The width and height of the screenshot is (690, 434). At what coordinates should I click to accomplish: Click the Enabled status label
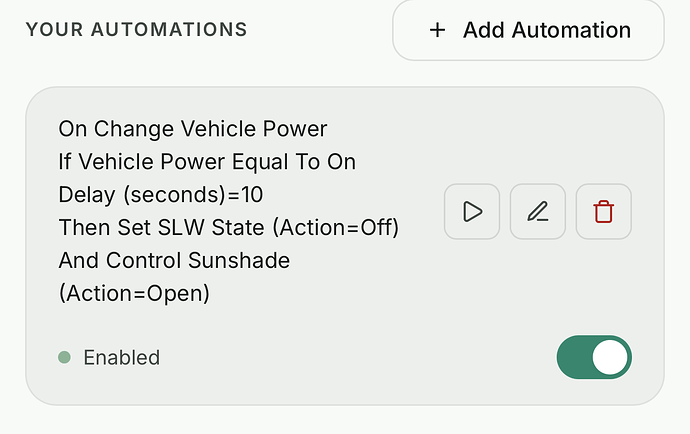[122, 357]
